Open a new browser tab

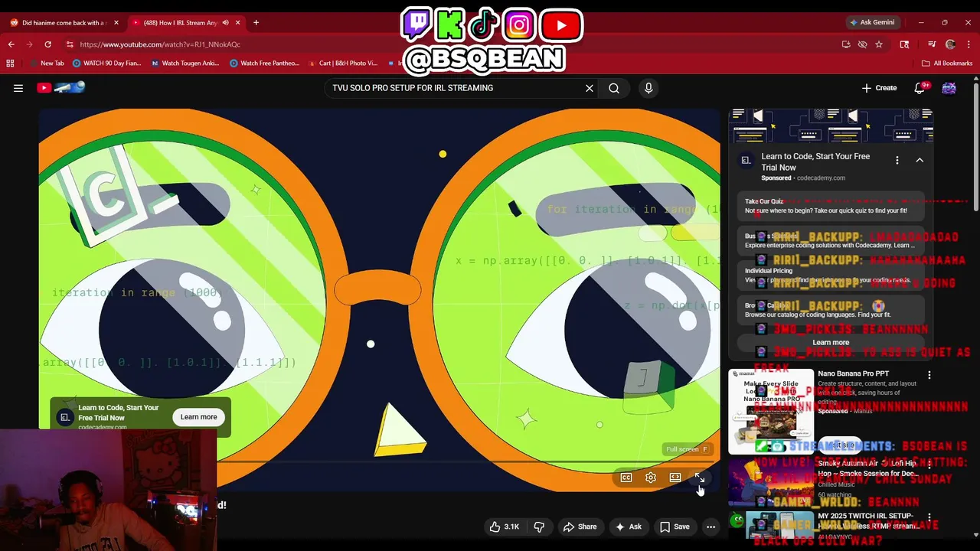tap(256, 22)
